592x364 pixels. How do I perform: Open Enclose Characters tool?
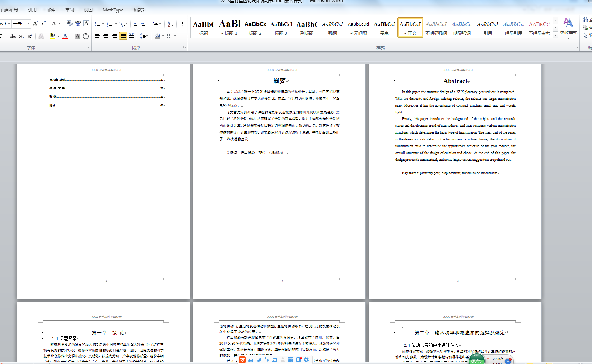[86, 36]
